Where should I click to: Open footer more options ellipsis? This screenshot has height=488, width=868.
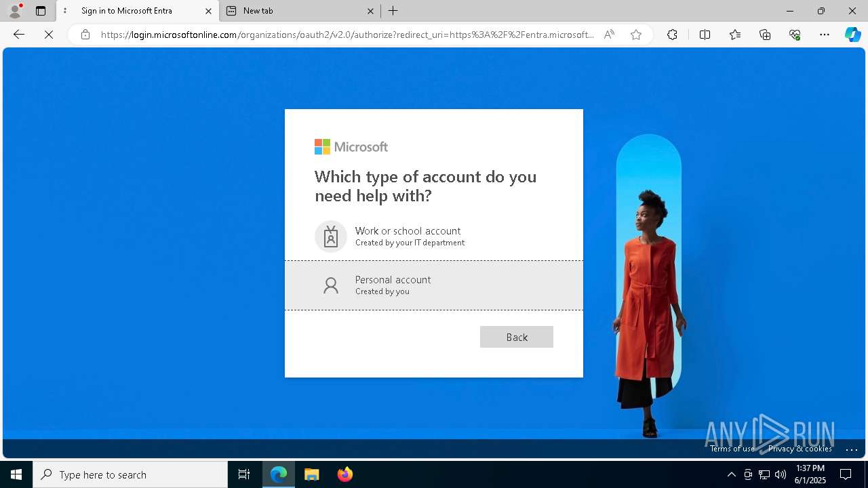(x=852, y=449)
